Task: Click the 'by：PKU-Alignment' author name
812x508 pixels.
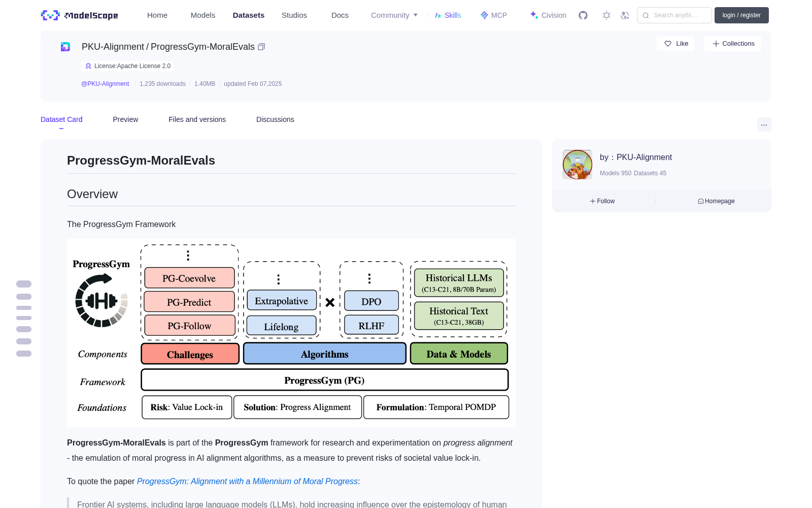Action: pos(636,157)
